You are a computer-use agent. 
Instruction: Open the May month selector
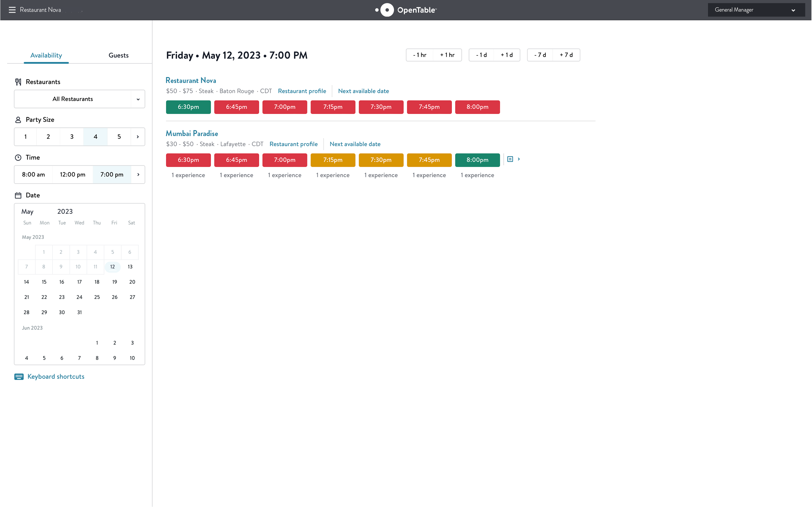coord(27,212)
